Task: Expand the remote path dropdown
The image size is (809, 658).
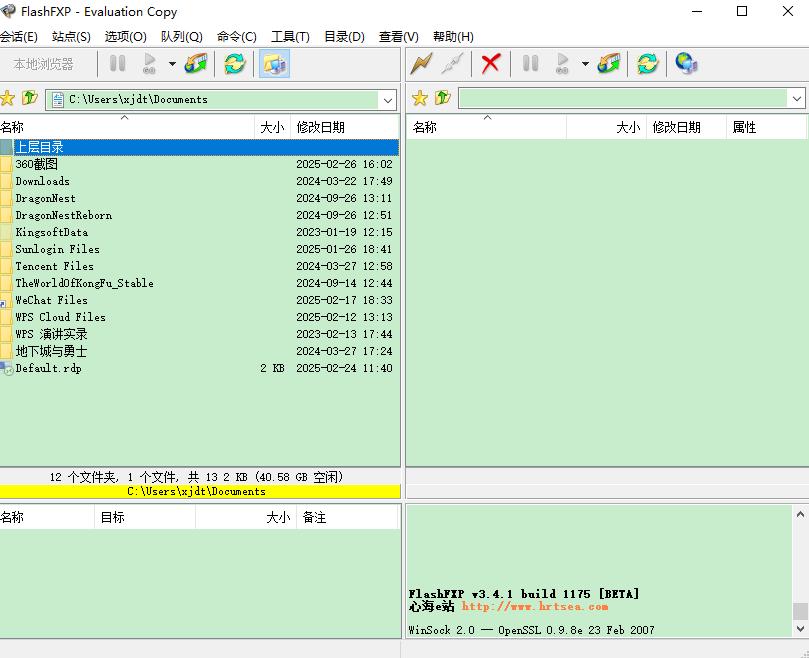Action: tap(797, 99)
